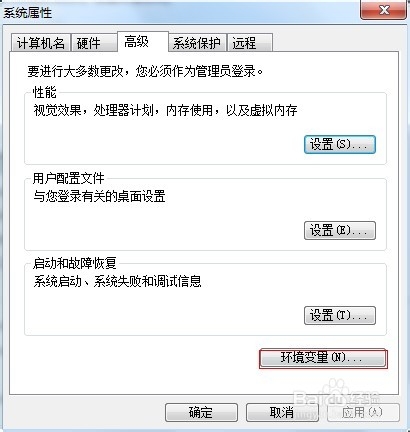Dismiss dialog with 取消 button
Image resolution: width=410 pixels, height=432 pixels.
coord(282,413)
